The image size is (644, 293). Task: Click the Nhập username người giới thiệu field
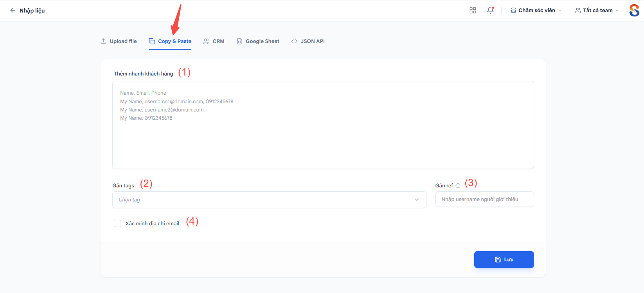(484, 199)
